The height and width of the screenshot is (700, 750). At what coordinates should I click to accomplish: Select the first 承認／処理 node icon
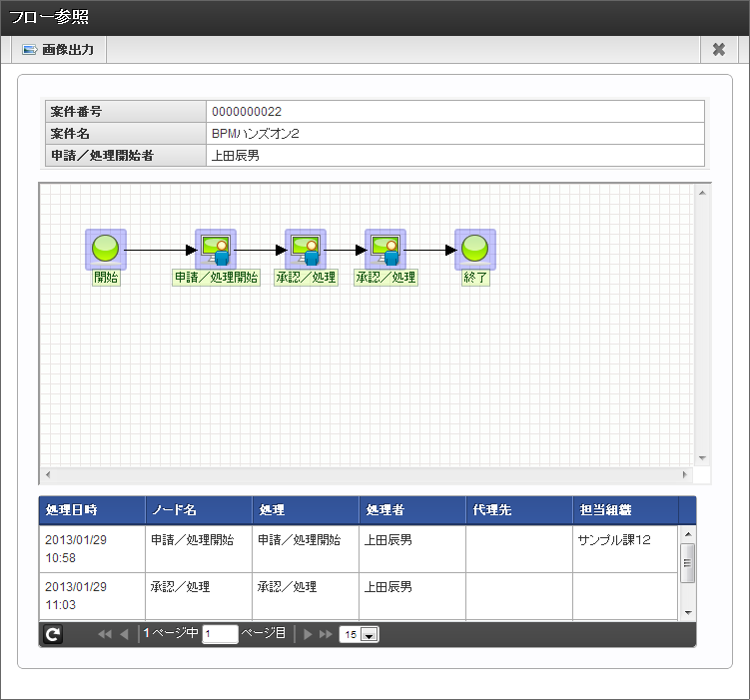click(x=306, y=250)
